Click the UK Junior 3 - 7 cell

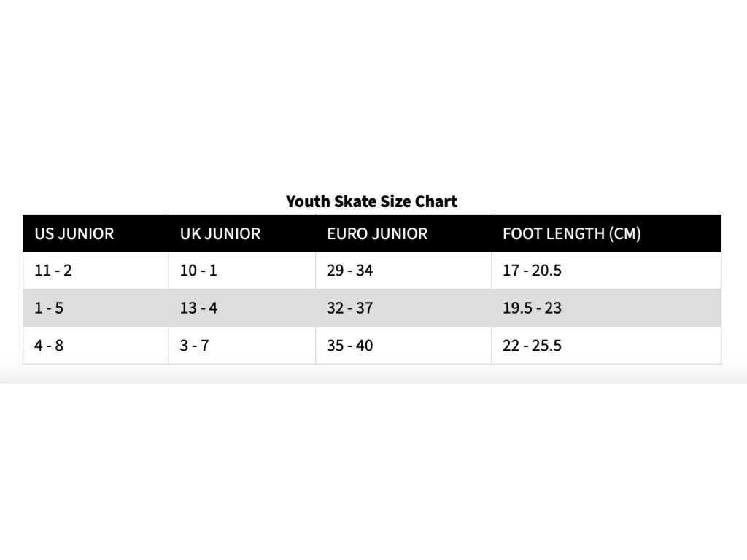tap(242, 345)
